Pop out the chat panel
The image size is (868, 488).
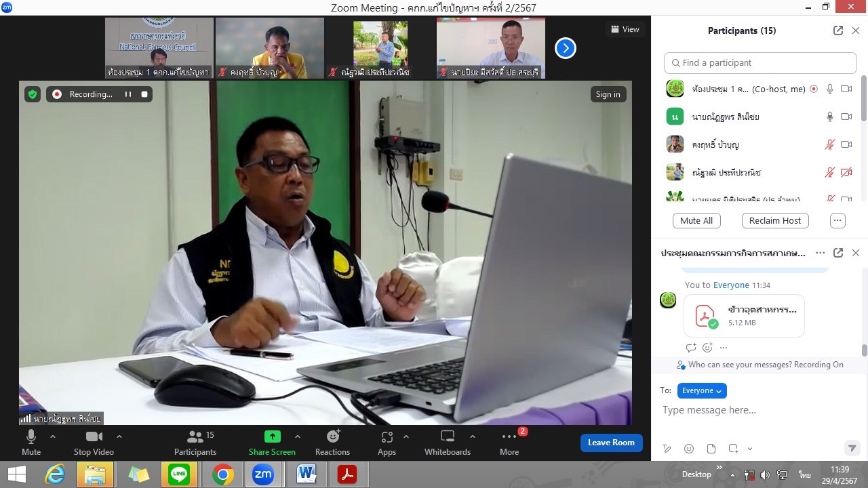pyautogui.click(x=838, y=253)
